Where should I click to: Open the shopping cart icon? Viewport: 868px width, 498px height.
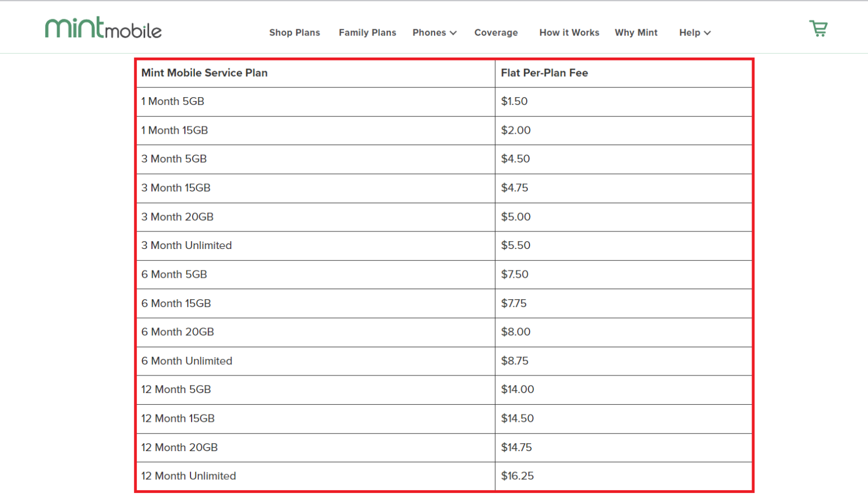pyautogui.click(x=818, y=27)
